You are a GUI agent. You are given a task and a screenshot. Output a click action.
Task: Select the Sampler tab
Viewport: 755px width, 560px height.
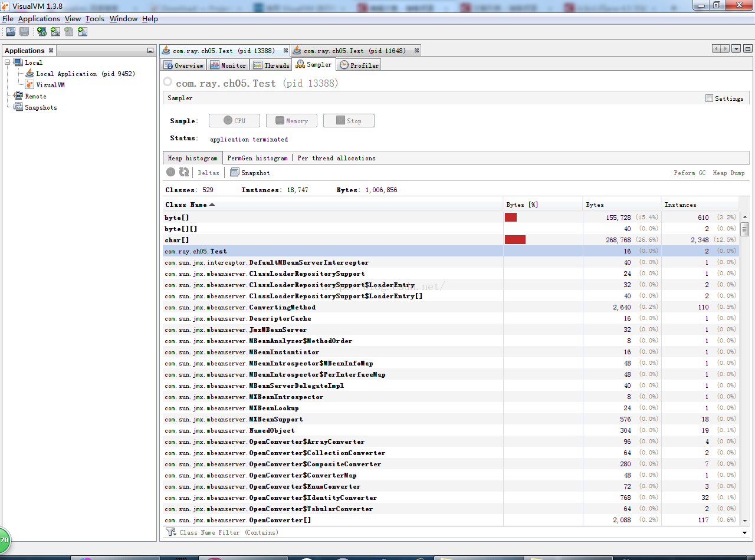[x=314, y=64]
